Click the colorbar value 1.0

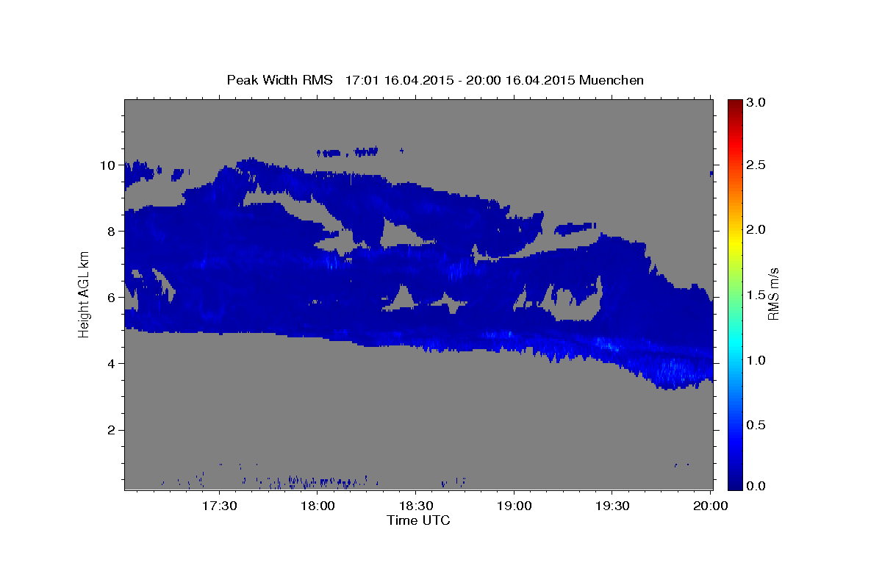[756, 360]
